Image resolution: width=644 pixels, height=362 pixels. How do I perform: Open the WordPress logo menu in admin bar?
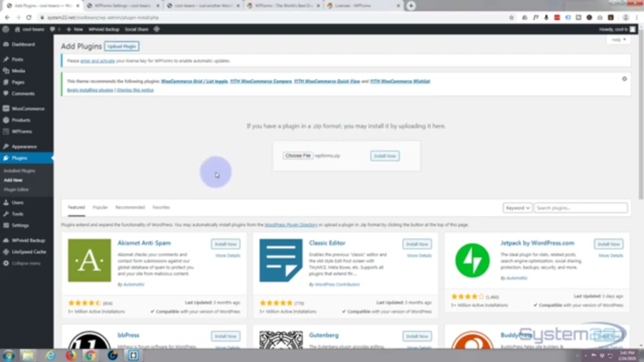coord(6,28)
